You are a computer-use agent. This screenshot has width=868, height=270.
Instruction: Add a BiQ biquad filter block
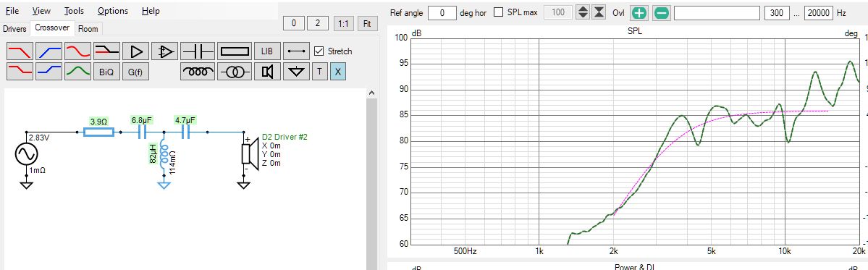pos(107,72)
